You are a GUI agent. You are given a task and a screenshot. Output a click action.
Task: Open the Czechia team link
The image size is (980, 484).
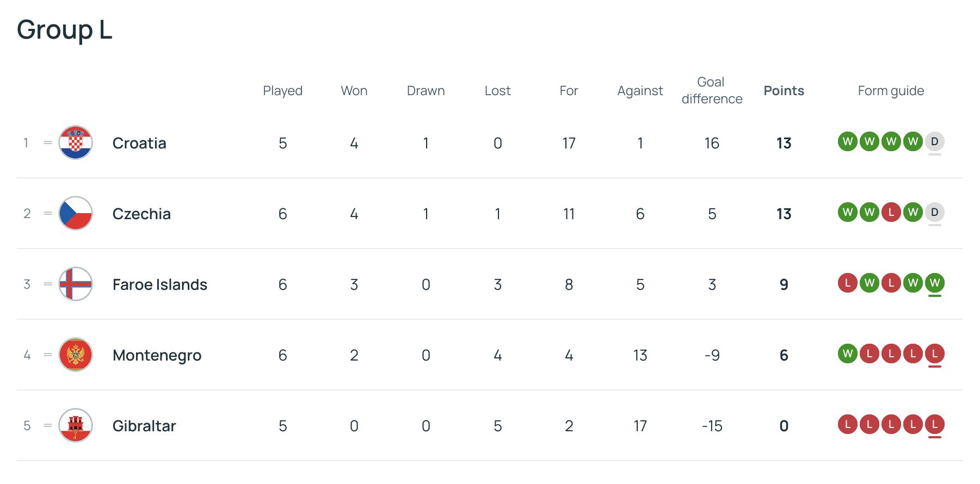tap(141, 214)
